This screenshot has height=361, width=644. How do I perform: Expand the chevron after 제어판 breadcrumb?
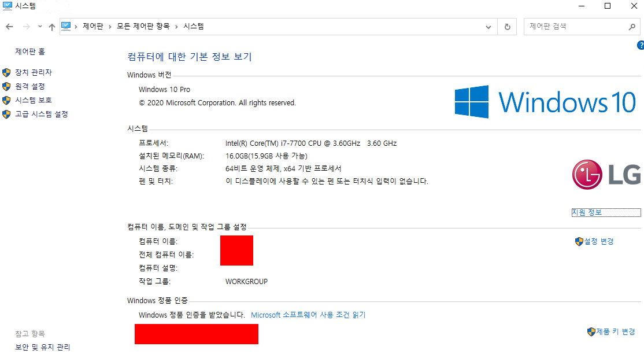tap(110, 27)
